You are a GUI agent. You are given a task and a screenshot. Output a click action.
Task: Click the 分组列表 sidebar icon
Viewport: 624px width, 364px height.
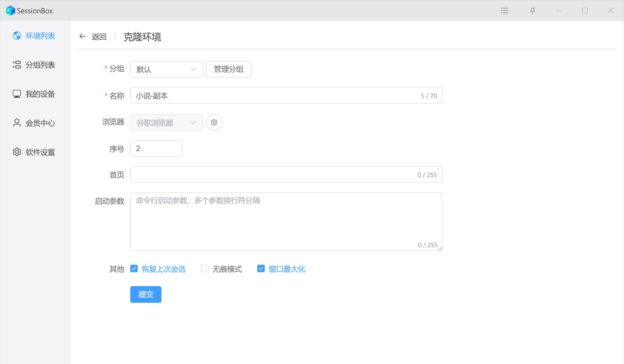pyautogui.click(x=17, y=65)
